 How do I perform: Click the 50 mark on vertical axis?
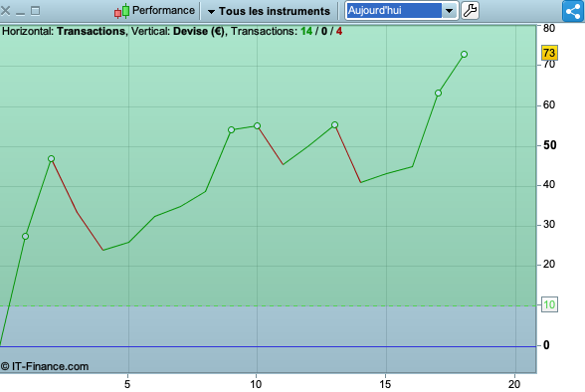549,145
